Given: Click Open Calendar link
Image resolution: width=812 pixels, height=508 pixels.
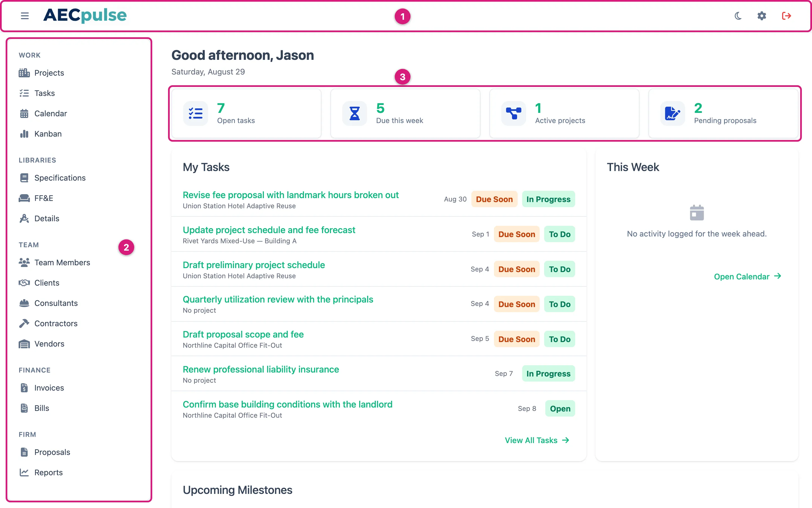Looking at the screenshot, I should [748, 277].
